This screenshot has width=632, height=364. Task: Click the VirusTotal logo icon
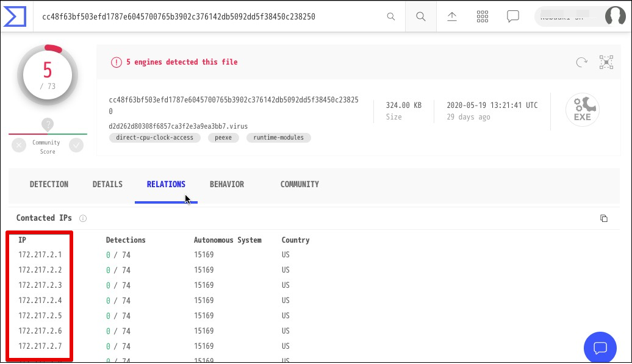click(14, 16)
